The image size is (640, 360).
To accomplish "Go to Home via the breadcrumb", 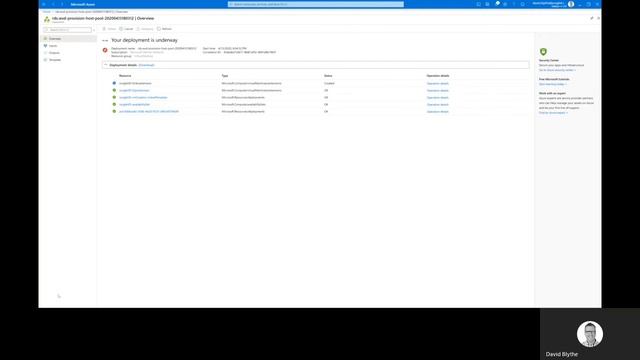I will tap(47, 12).
